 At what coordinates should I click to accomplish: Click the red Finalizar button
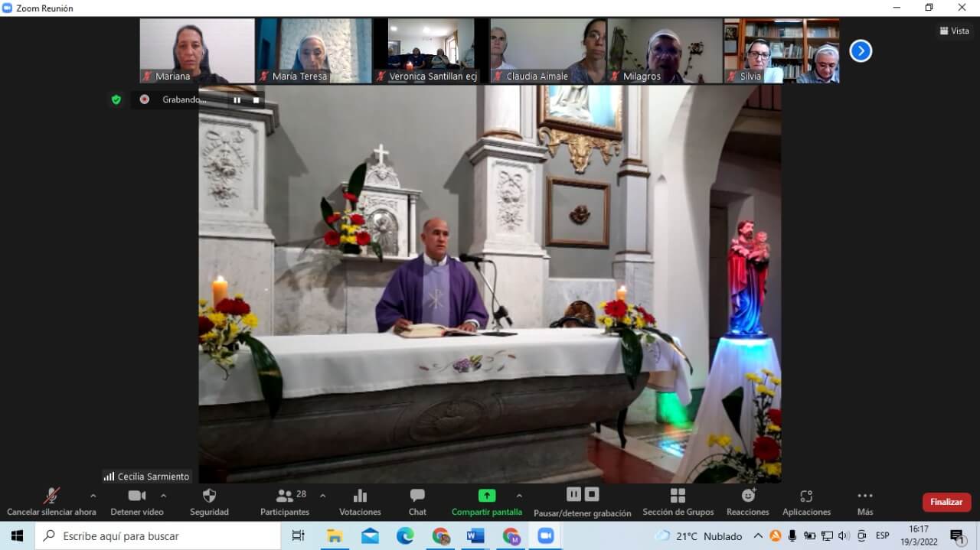click(x=946, y=502)
